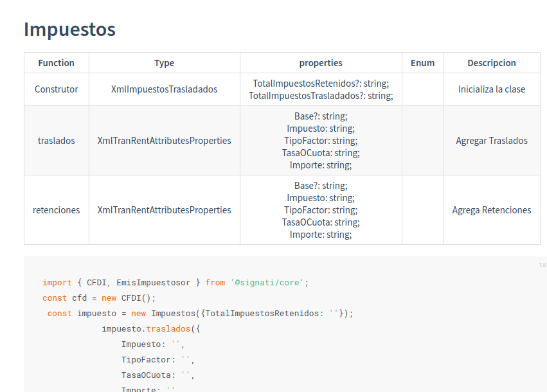Click the TipoFactor line in code block
The image size is (547, 392).
click(x=157, y=360)
